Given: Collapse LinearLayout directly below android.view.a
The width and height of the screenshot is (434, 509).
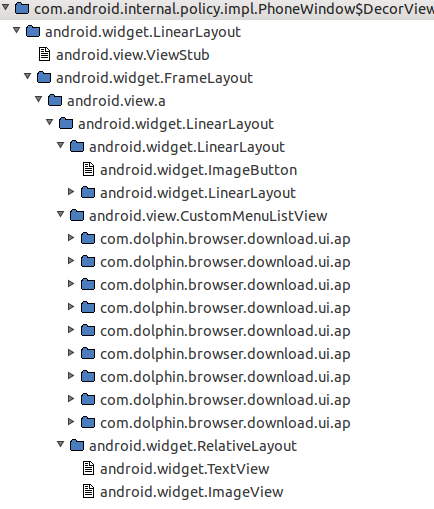Looking at the screenshot, I should pos(49,122).
